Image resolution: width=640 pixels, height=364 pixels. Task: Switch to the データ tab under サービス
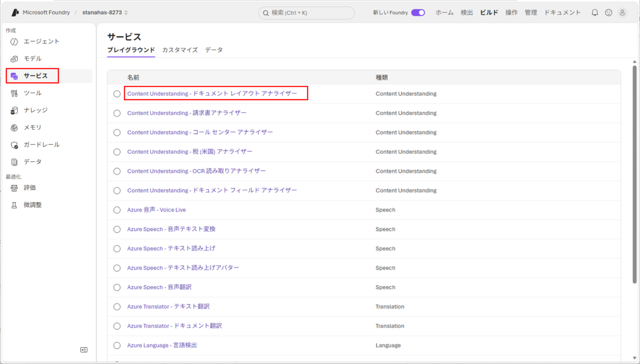[214, 50]
